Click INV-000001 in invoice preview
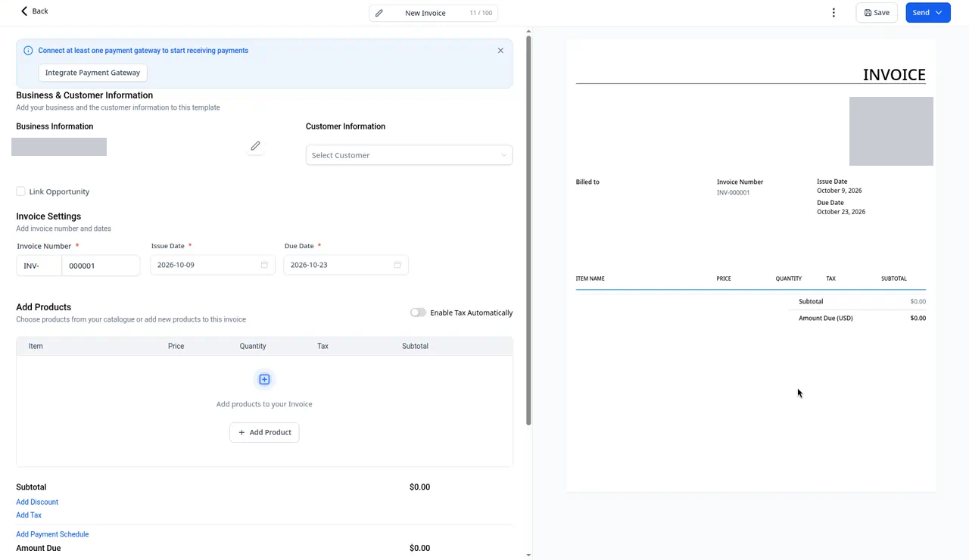This screenshot has height=560, width=969. point(734,193)
